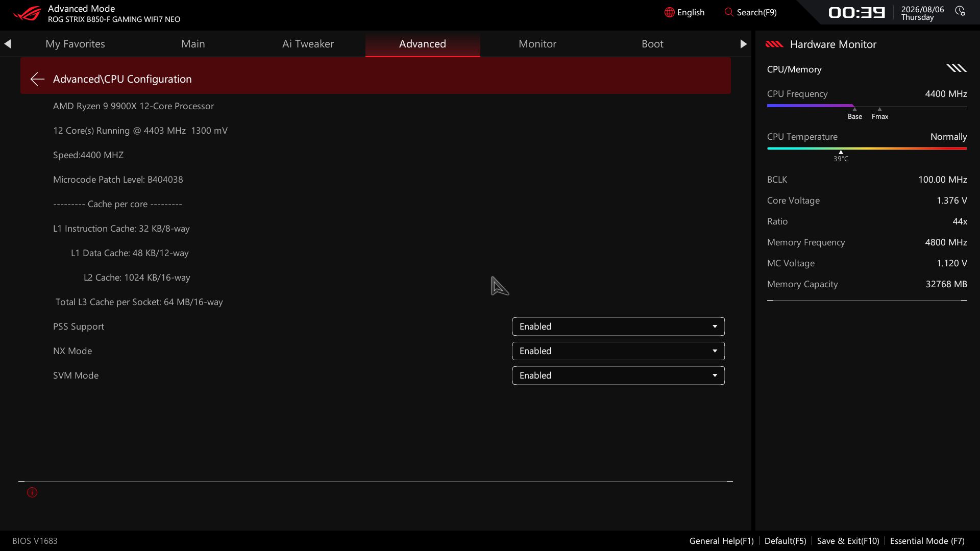
Task: Click the red stripes Hardware Monitor icon
Action: [x=774, y=44]
